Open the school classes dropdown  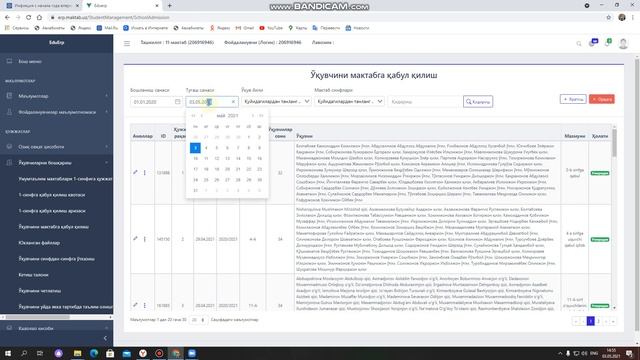[349, 102]
